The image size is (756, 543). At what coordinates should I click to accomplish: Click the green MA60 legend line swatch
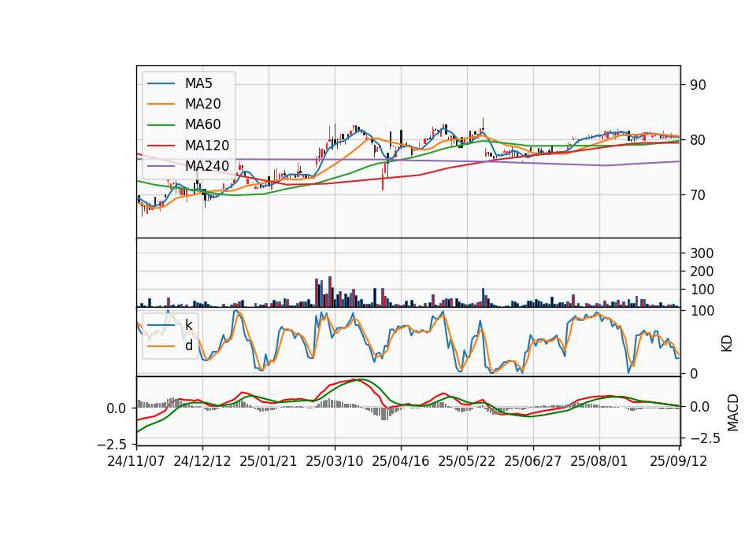[161, 125]
